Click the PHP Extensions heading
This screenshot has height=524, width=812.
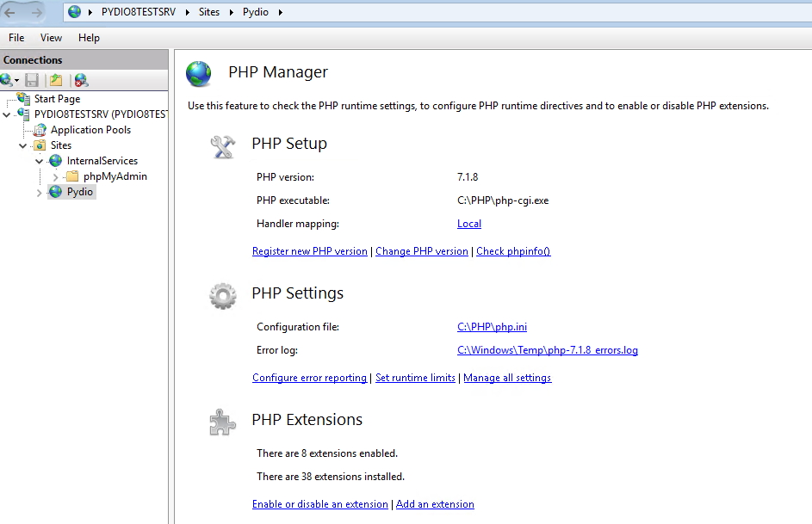coord(307,420)
